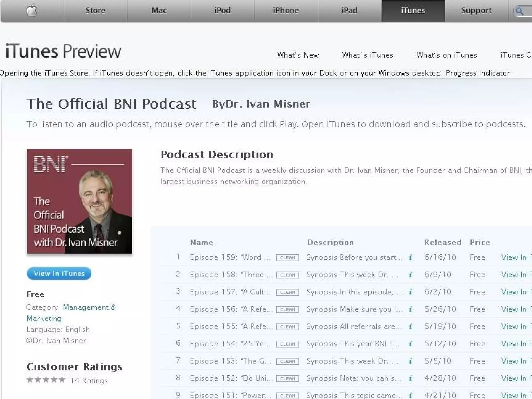Select Episode 158: "Three ... title

pos(231,275)
